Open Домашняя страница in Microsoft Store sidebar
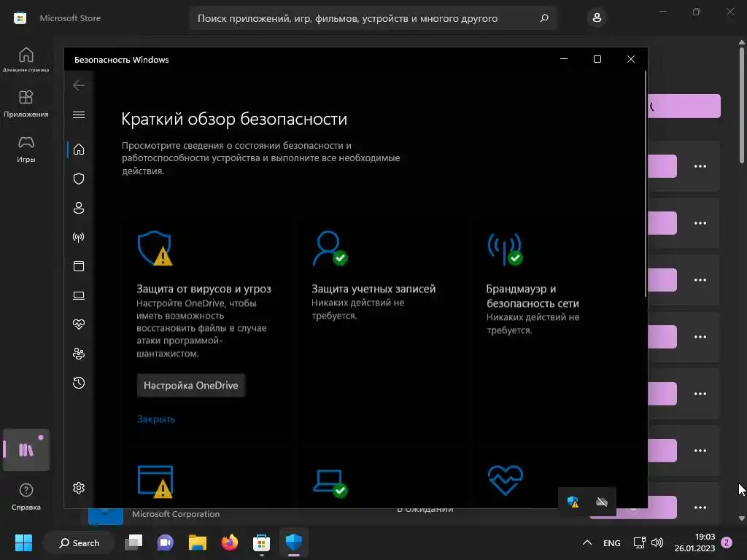 (x=26, y=60)
